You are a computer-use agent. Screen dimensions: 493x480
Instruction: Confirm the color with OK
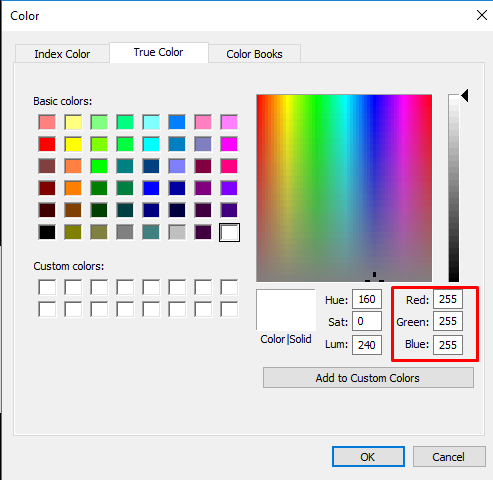[368, 457]
